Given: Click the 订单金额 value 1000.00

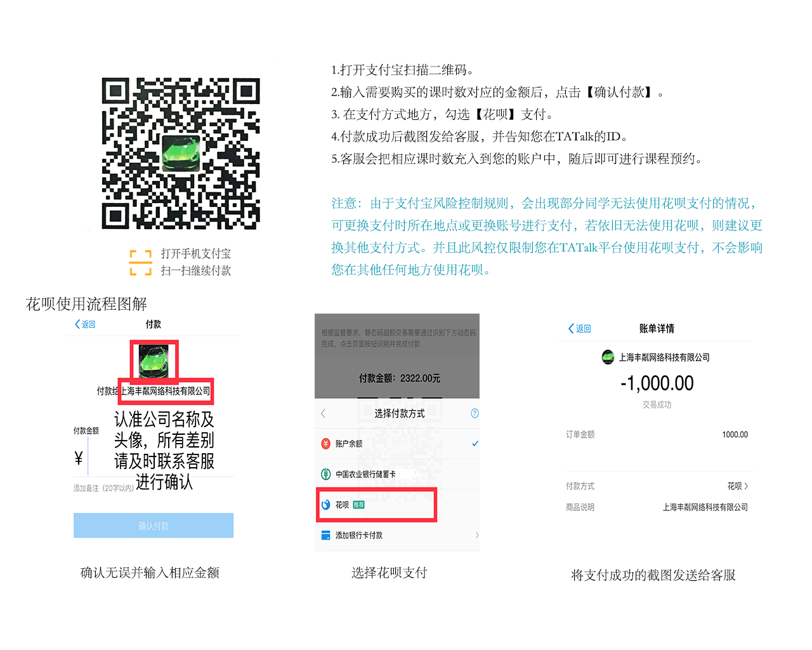Looking at the screenshot, I should pos(735,435).
